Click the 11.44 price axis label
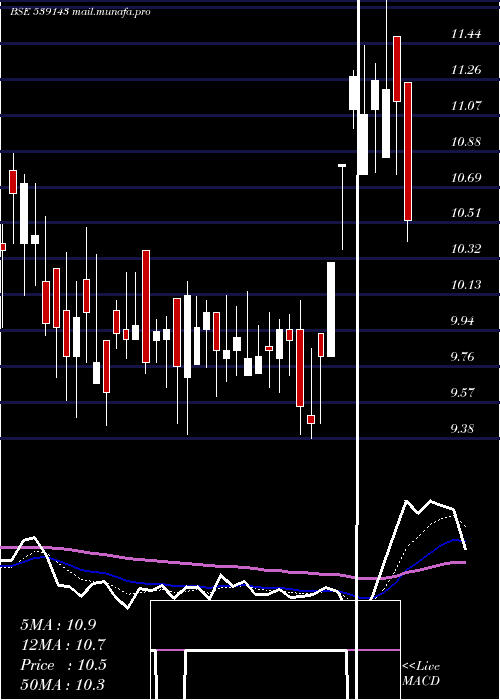Viewport: 500px width, 700px height. [466, 33]
